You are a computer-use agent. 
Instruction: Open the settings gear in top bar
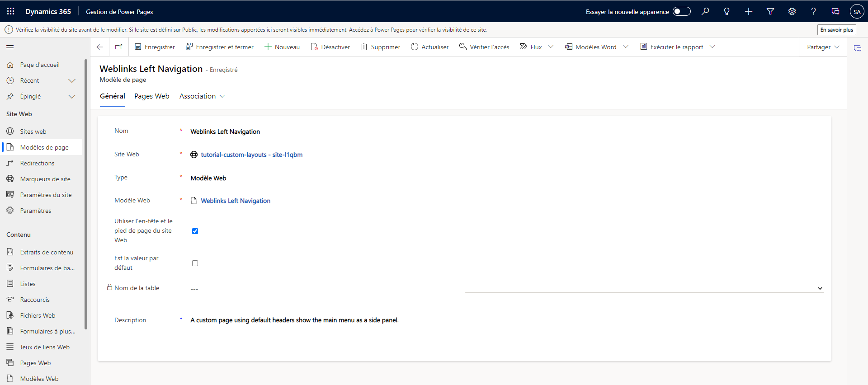[792, 11]
